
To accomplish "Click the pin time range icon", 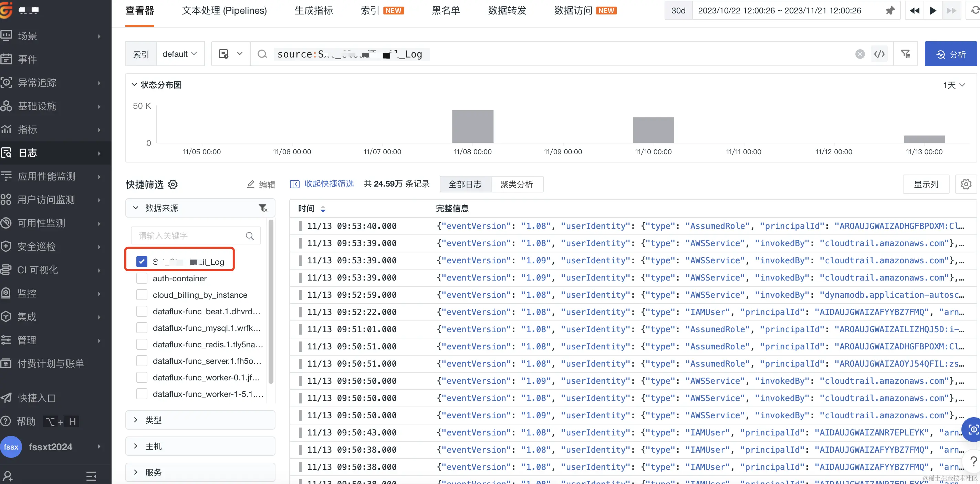I will (x=890, y=11).
